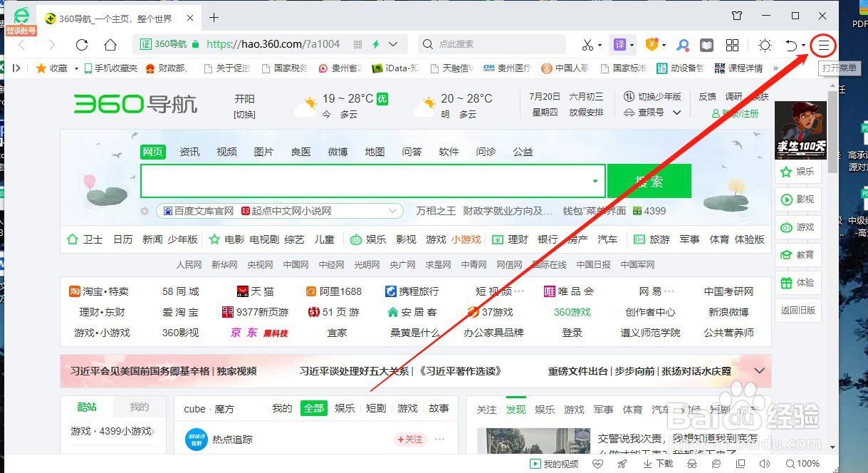Open the browser main menu (hamburger icon)
868x473 pixels.
click(x=824, y=46)
